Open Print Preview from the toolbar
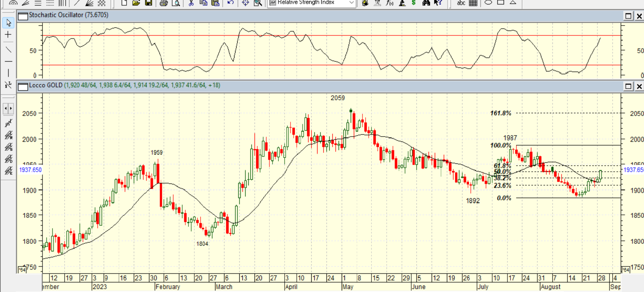This screenshot has width=644, height=292. (x=176, y=3)
